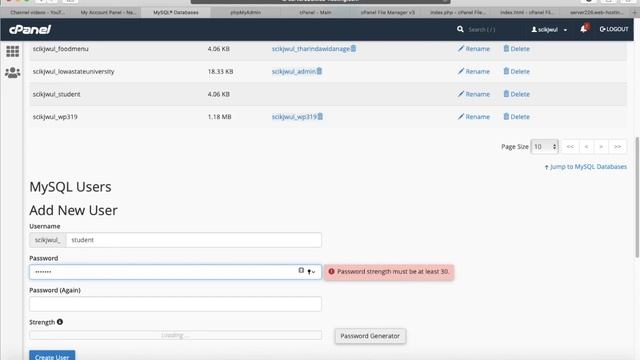Click '1.18 MB' size cell
640x360 pixels.
[220, 117]
